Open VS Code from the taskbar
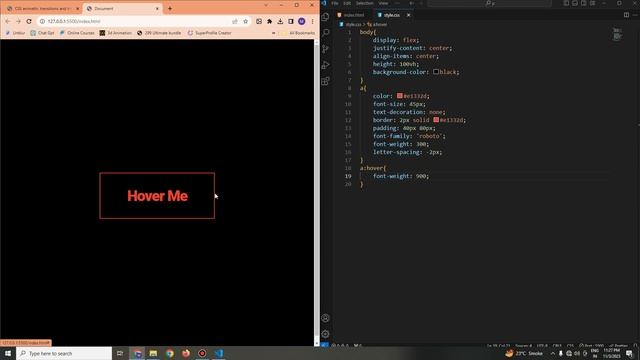Screen dimensions: 640x360 219,353
